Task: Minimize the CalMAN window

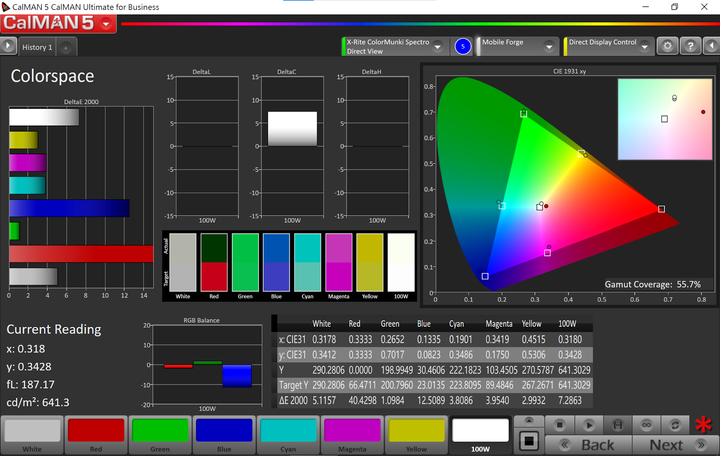Action: [646, 7]
